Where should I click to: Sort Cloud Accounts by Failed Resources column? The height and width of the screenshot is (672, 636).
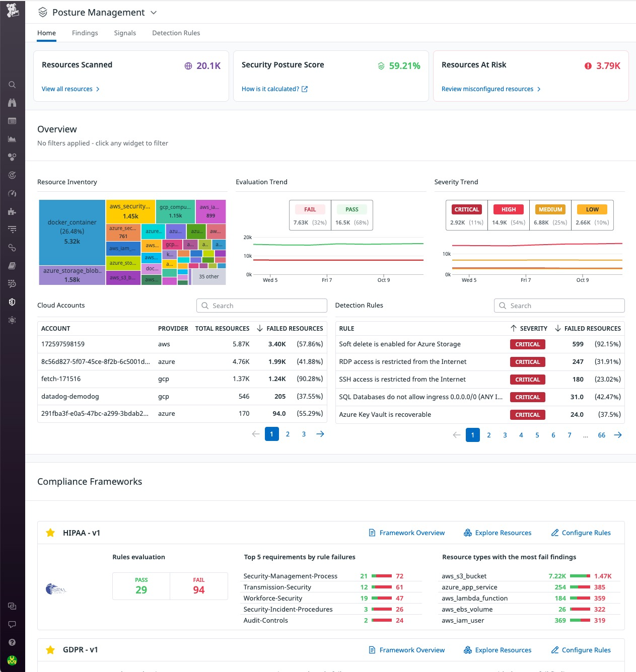(x=294, y=328)
